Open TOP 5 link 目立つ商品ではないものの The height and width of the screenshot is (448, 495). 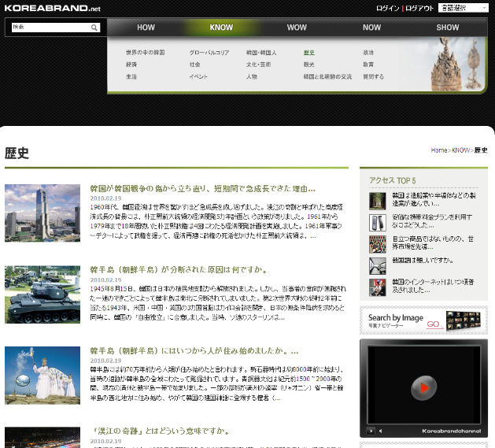[433, 243]
